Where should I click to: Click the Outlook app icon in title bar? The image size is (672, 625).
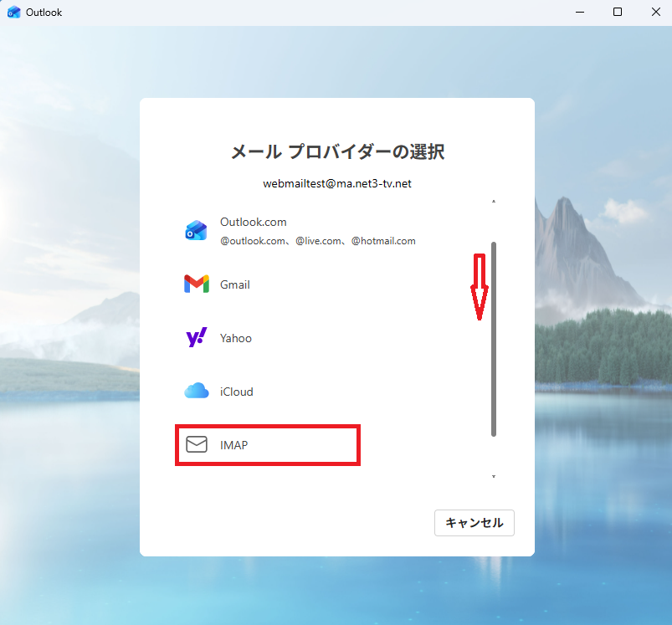13,12
